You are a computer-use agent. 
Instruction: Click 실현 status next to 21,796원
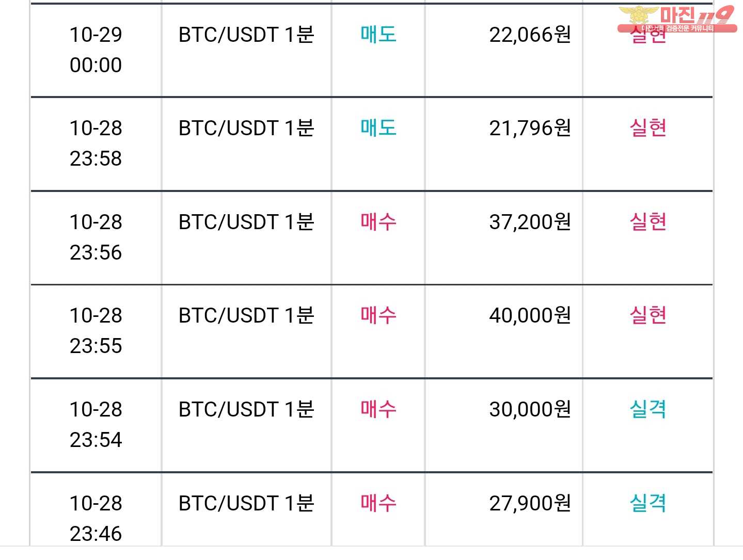coord(648,128)
